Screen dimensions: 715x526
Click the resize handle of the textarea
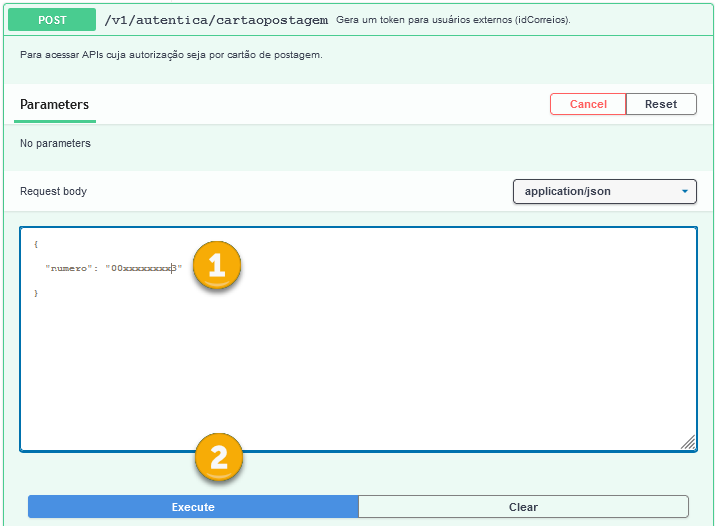688,442
